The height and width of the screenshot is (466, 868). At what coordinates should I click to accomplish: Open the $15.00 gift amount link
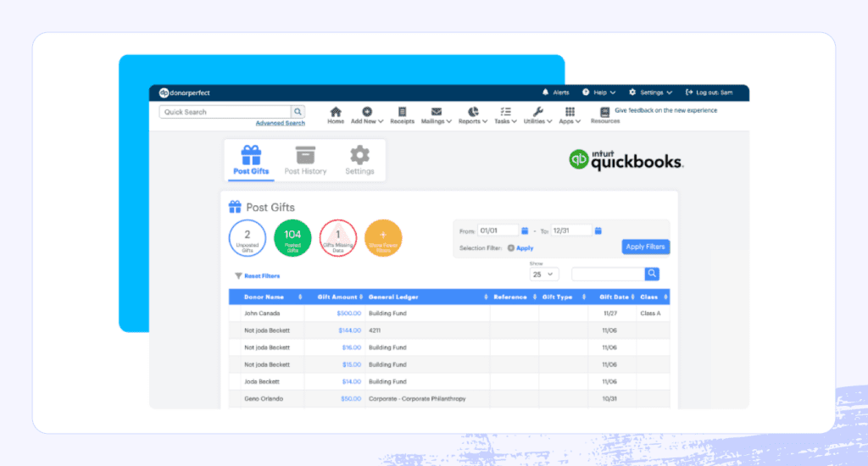pos(351,364)
